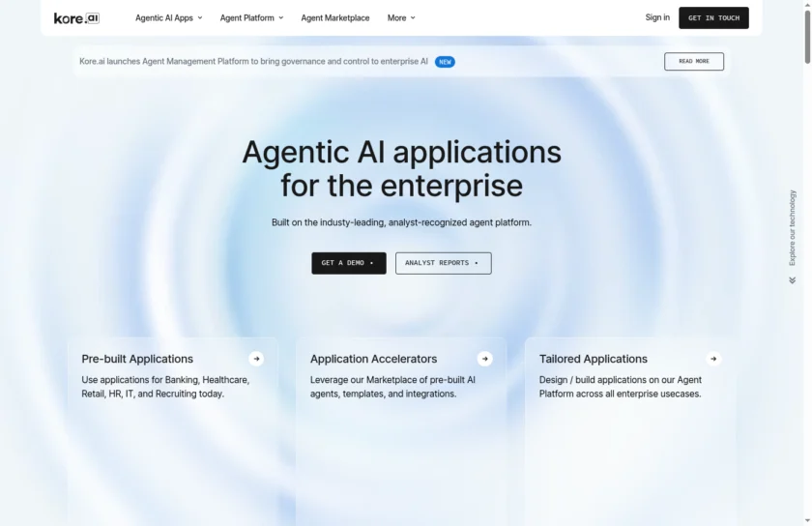Select the Tailored Applications heading
812x526 pixels.
(593, 359)
